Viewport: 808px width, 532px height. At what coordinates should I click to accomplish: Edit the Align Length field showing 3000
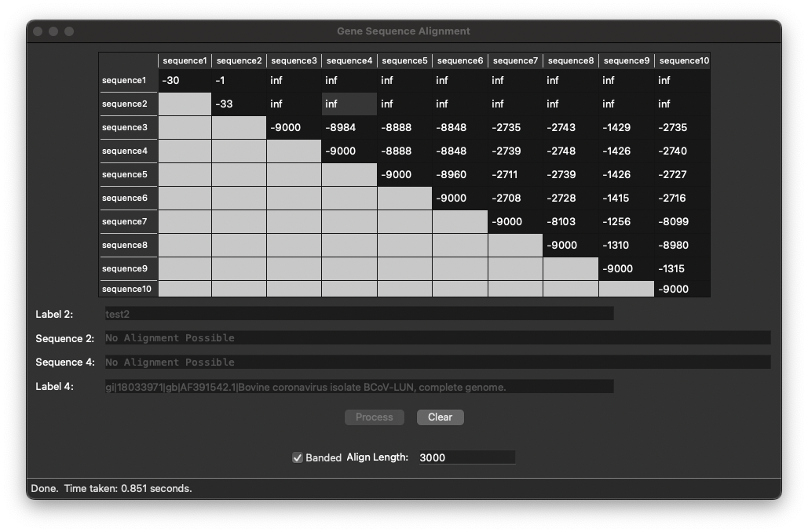466,457
